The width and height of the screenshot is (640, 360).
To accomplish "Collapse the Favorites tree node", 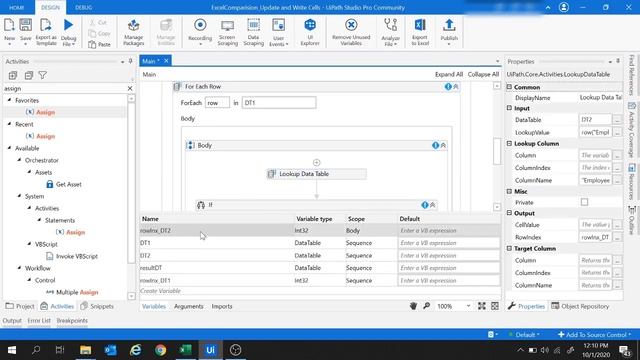I will (x=9, y=100).
